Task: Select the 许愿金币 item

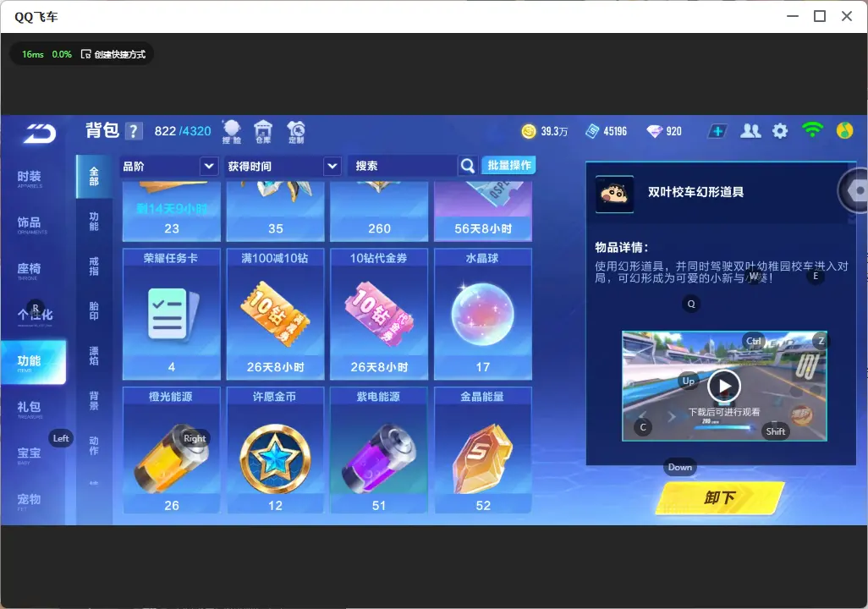Action: click(275, 450)
